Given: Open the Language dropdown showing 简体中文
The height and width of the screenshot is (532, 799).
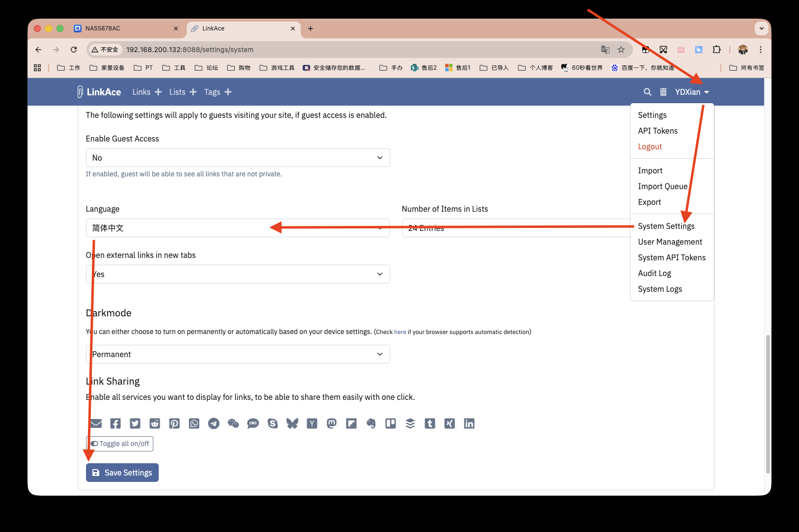Looking at the screenshot, I should (238, 228).
